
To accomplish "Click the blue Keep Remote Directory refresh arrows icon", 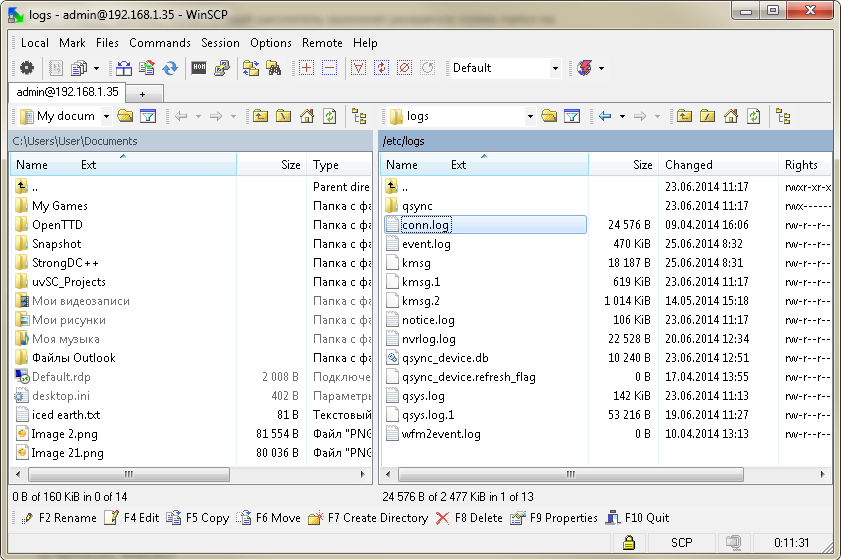I will click(x=170, y=68).
